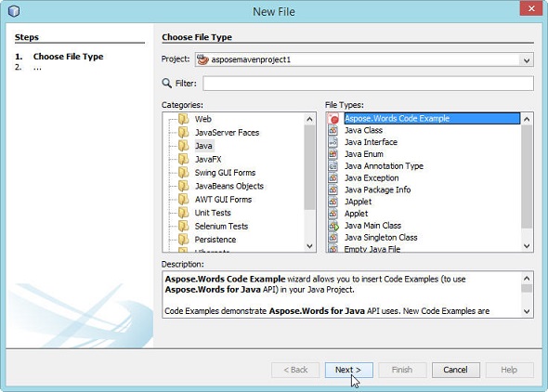The width and height of the screenshot is (548, 392).
Task: Click the Java Package Info icon
Action: click(x=333, y=189)
